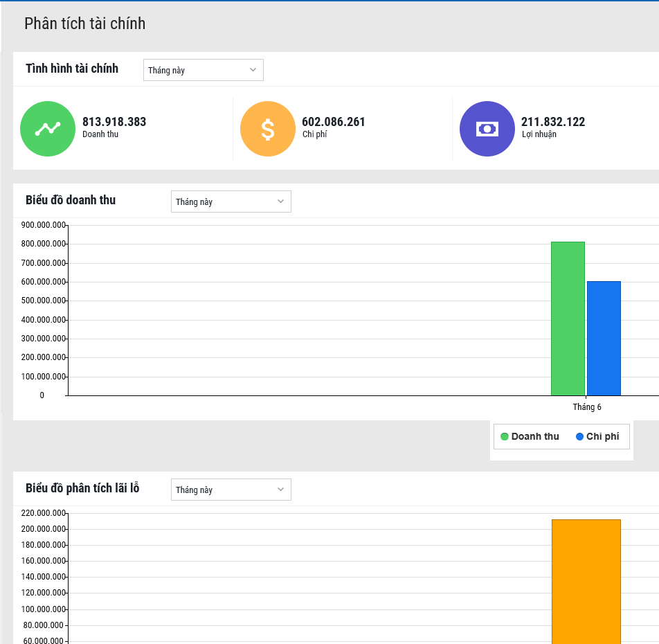Click the orange profit bar in chart
Image resolution: width=659 pixels, height=644 pixels.
click(586, 582)
